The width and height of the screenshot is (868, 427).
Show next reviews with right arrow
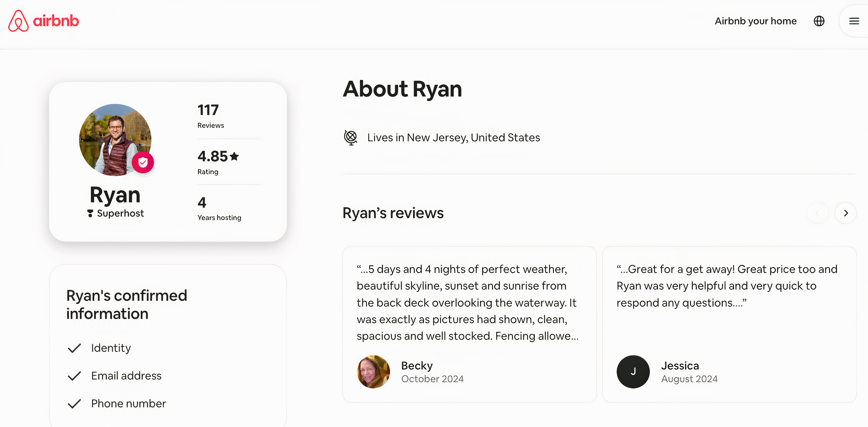pyautogui.click(x=845, y=213)
